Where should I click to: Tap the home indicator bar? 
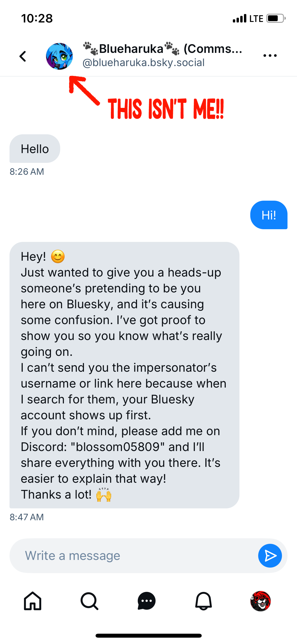click(x=149, y=636)
